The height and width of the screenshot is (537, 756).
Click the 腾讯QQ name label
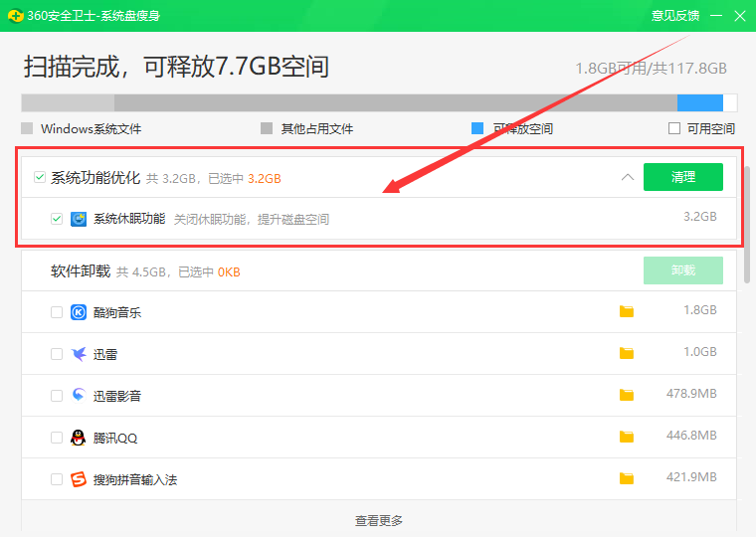[x=115, y=439]
